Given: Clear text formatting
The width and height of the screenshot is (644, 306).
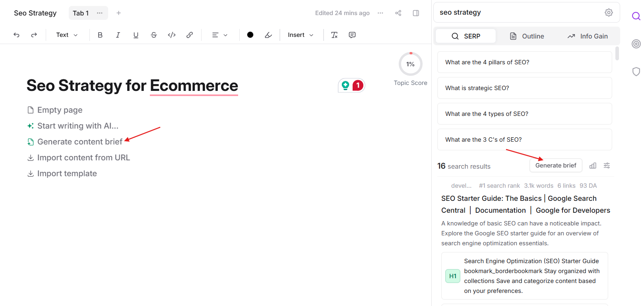Looking at the screenshot, I should click(334, 35).
